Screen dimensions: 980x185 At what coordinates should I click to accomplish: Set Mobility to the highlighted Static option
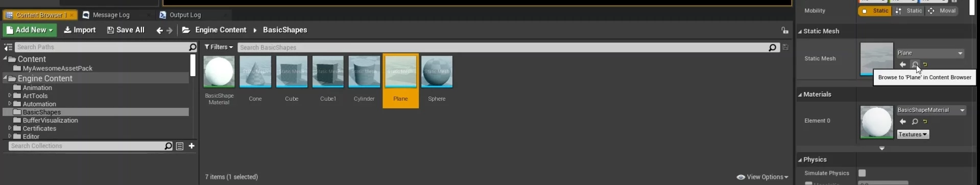(x=875, y=11)
